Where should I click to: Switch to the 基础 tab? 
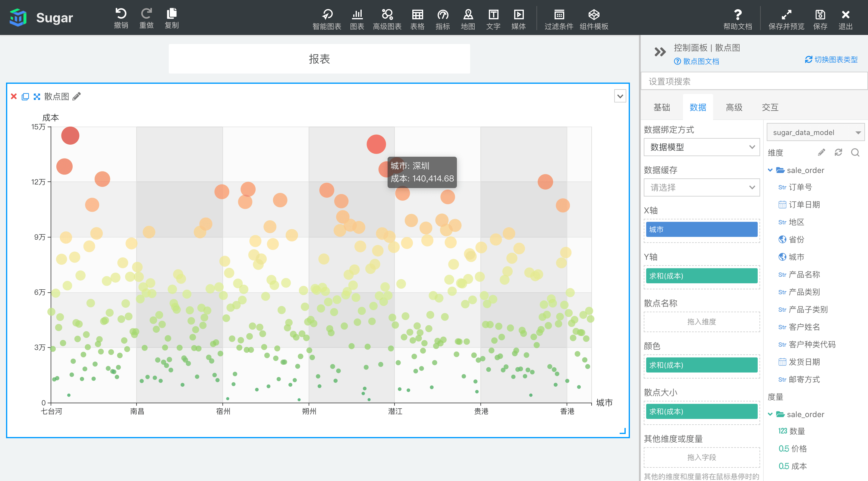tap(662, 108)
